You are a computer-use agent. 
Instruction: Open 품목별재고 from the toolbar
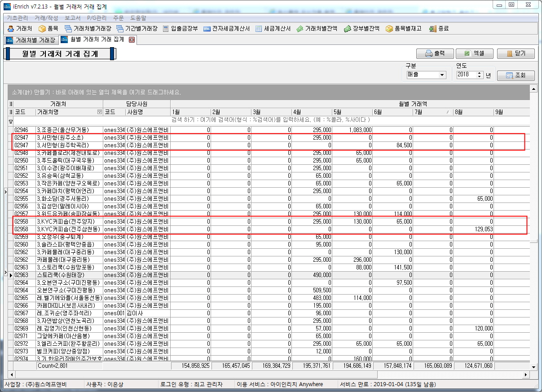(x=403, y=29)
